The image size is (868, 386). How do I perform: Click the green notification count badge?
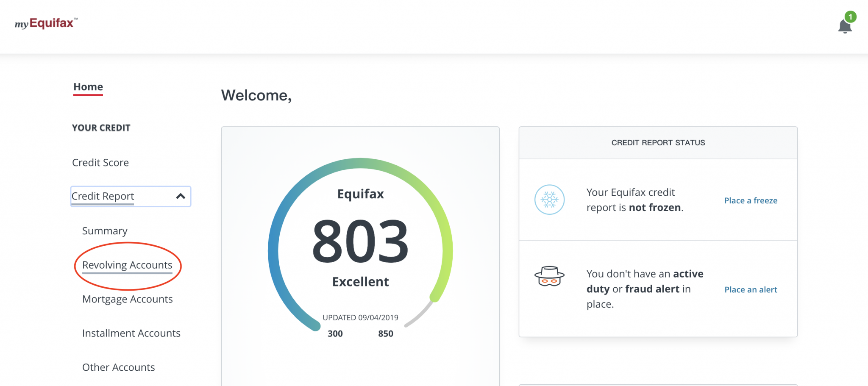(x=850, y=17)
